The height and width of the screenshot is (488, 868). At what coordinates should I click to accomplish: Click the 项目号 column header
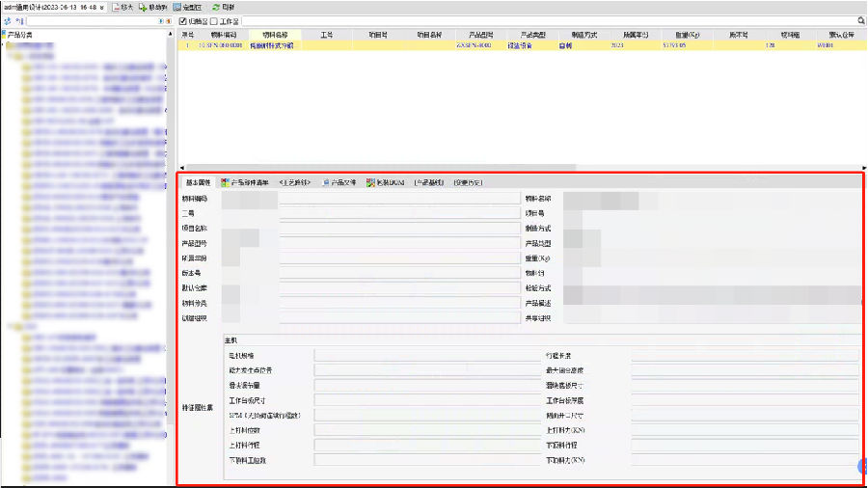(x=378, y=35)
